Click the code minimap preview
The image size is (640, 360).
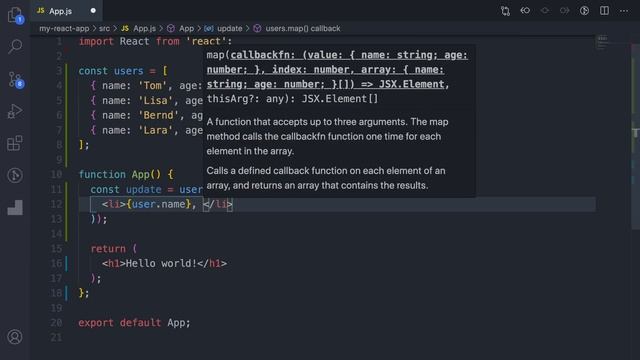coord(602,42)
